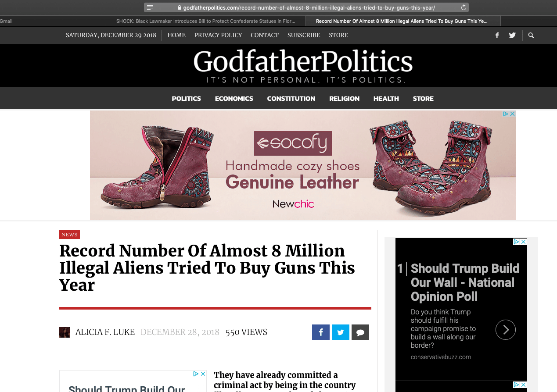Activate Reader mode from the address bar
The height and width of the screenshot is (392, 557).
pos(150,7)
